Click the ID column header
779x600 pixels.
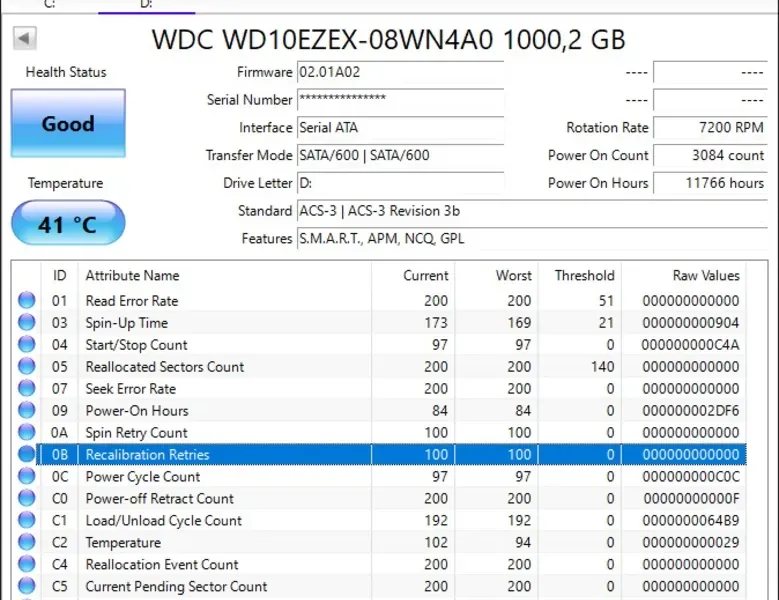60,275
